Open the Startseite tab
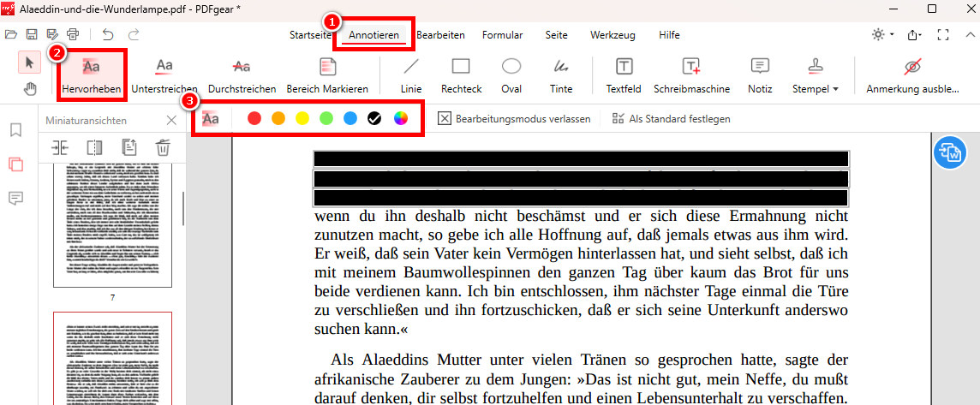This screenshot has height=405, width=980. (x=310, y=35)
